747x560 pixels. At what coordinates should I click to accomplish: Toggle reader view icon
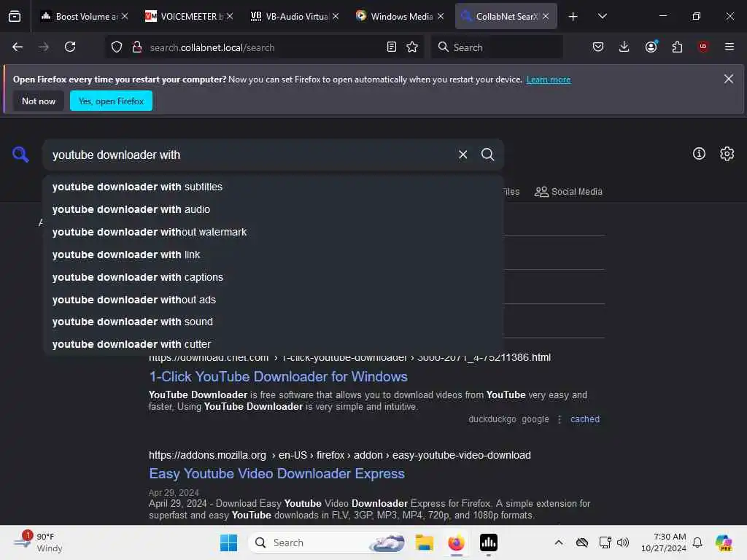[x=392, y=47]
